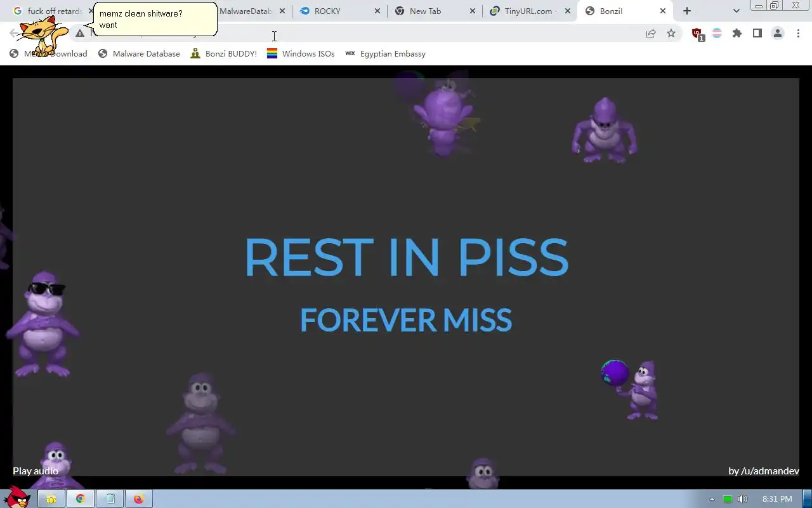Viewport: 812px width, 508px height.
Task: Show hidden system tray icons
Action: point(712,499)
